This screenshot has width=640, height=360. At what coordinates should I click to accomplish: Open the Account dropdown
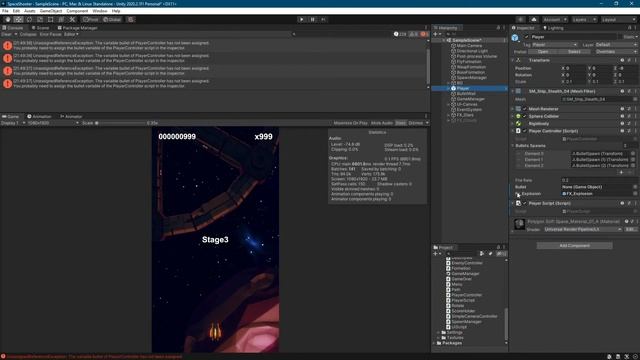coord(554,19)
